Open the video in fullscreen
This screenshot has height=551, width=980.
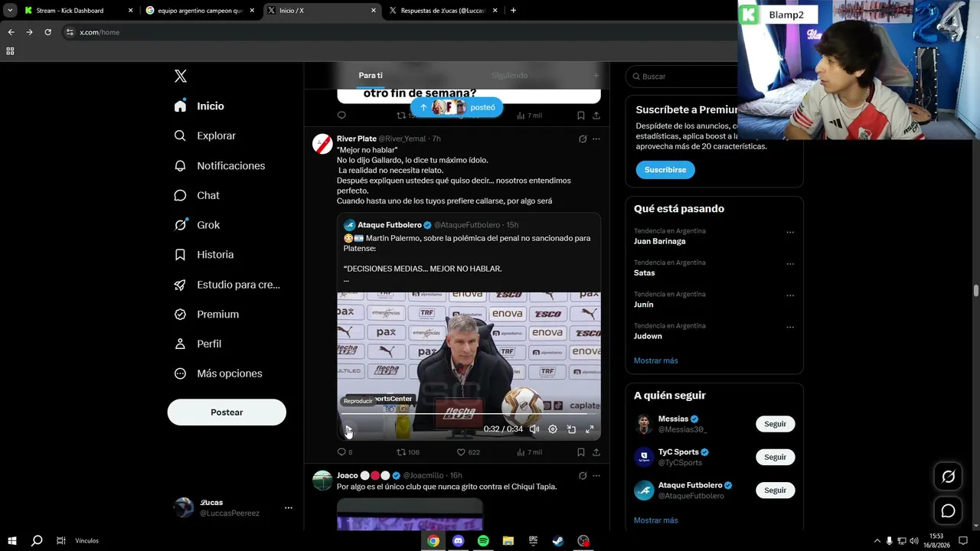pos(590,429)
